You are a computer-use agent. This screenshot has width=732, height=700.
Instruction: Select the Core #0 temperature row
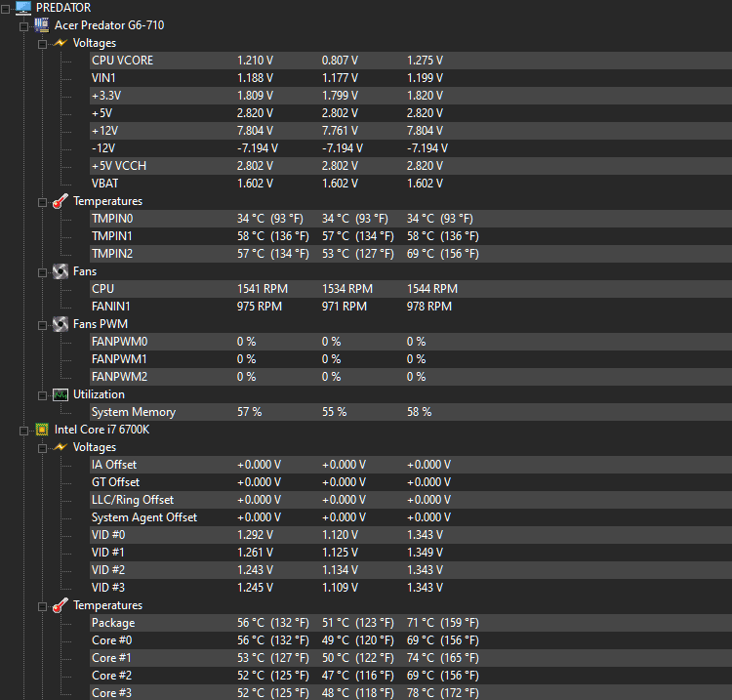tap(411, 640)
